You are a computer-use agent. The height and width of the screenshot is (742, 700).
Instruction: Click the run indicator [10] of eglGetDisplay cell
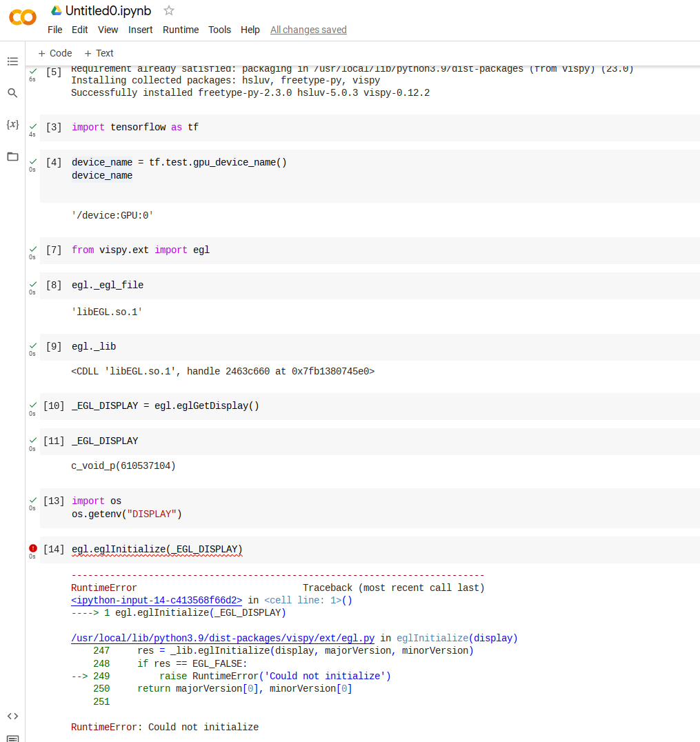[x=54, y=405]
